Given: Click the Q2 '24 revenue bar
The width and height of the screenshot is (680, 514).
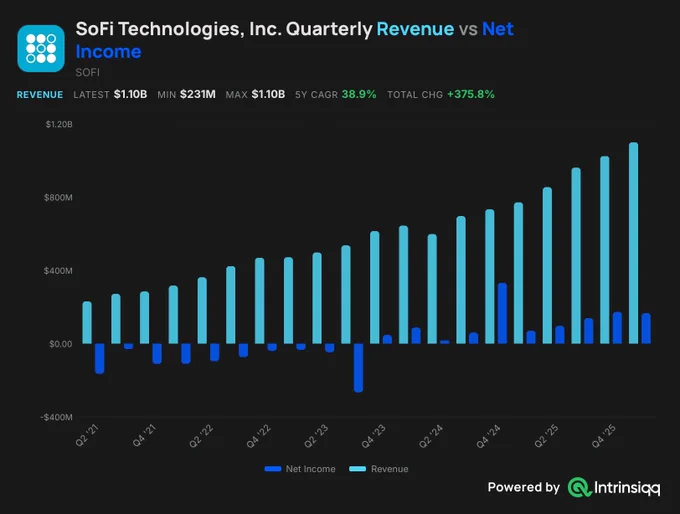Looking at the screenshot, I should point(432,289).
